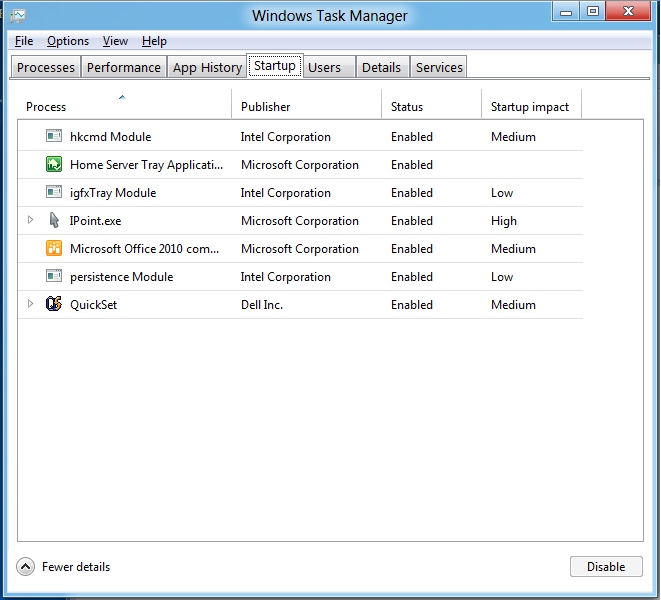Viewport: 661px width, 600px height.
Task: Click the persistence Module icon
Action: pyautogui.click(x=54, y=276)
